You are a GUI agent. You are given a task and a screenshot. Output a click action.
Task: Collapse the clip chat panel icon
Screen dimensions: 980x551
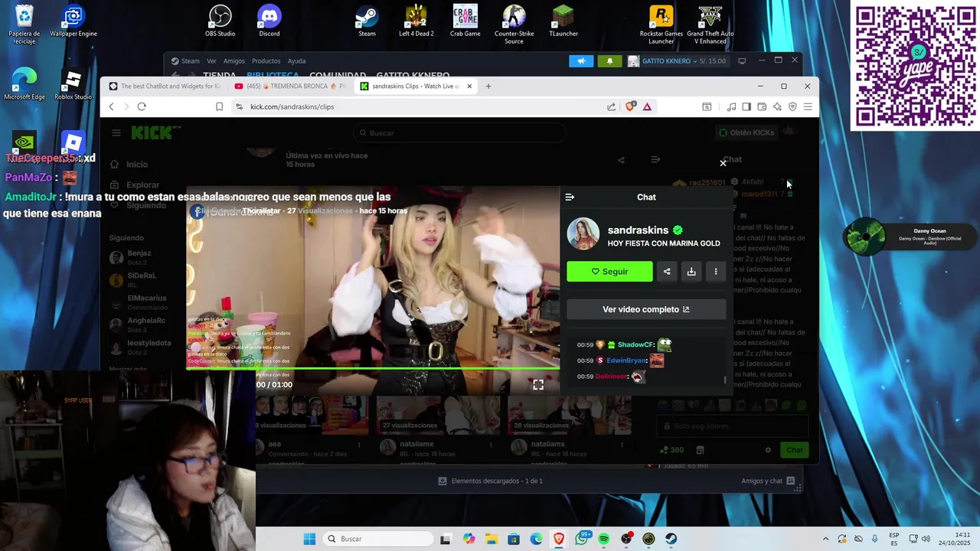coord(570,197)
